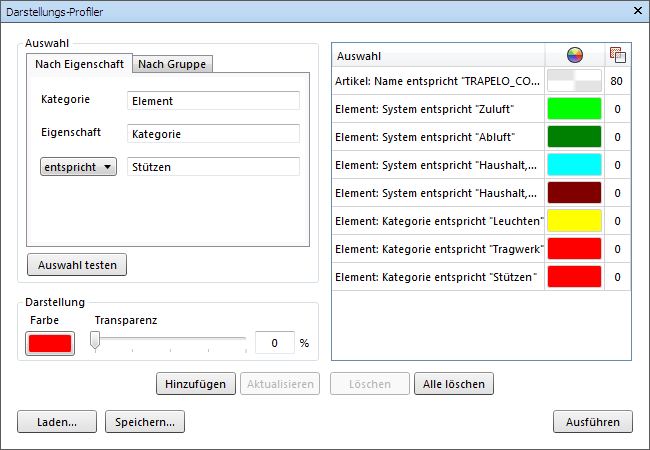Focus the transparency percent input field
Viewport: 650px width, 450px height.
[x=274, y=343]
